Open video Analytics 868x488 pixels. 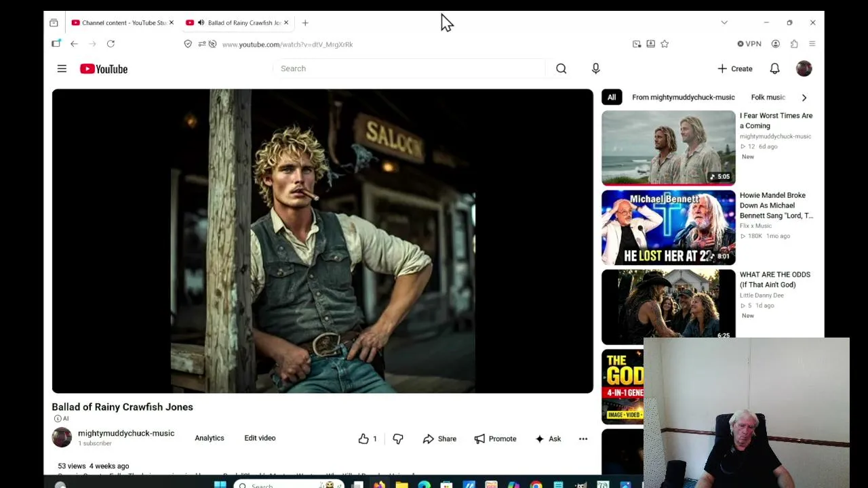[210, 439]
